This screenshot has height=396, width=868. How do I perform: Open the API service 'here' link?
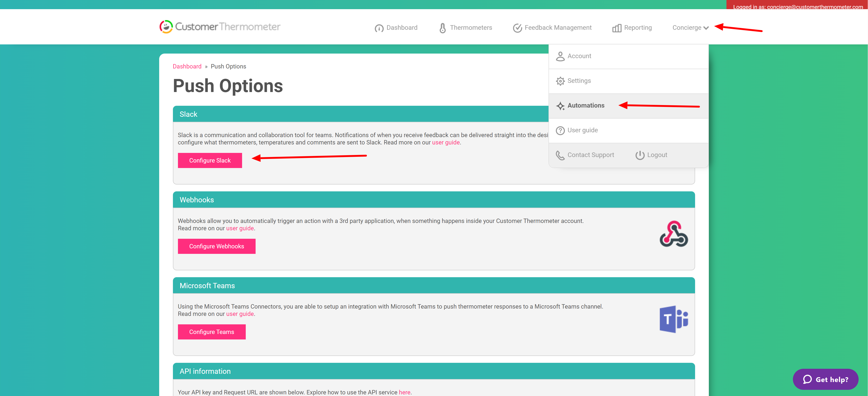(x=404, y=392)
